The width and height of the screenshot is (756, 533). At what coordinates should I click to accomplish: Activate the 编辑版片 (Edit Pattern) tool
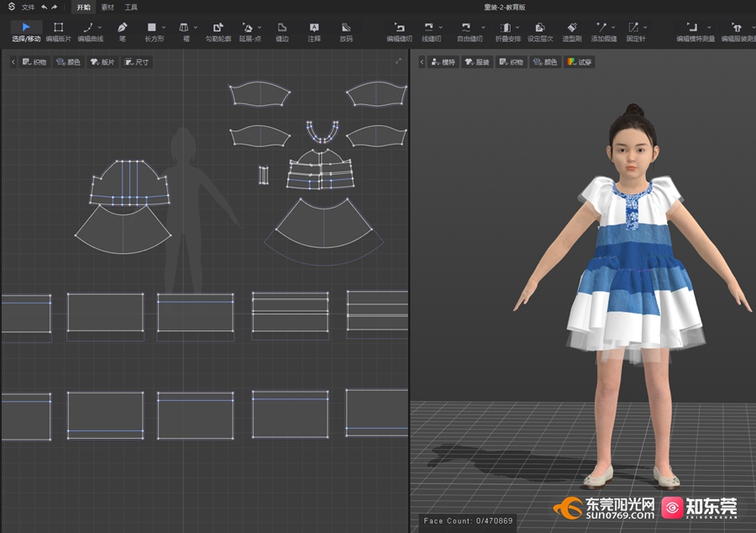tap(58, 32)
